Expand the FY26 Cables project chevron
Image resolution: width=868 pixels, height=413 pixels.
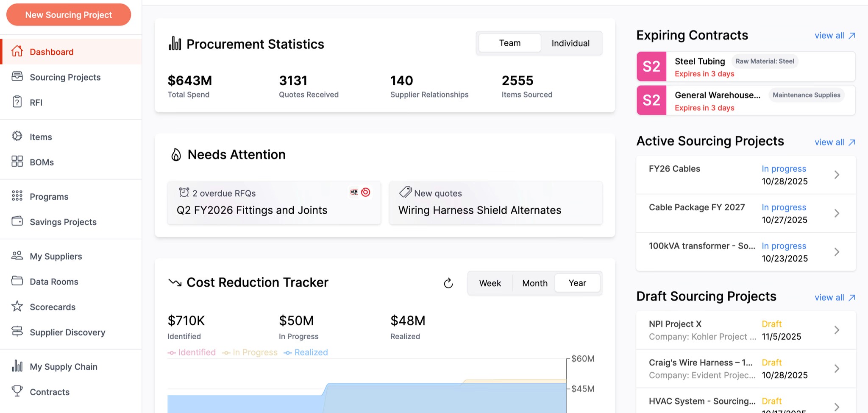point(837,175)
